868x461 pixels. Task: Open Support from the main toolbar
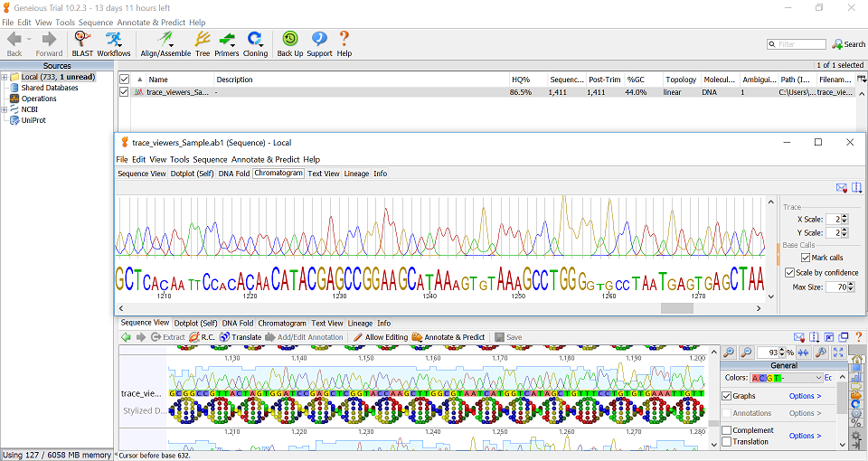319,43
